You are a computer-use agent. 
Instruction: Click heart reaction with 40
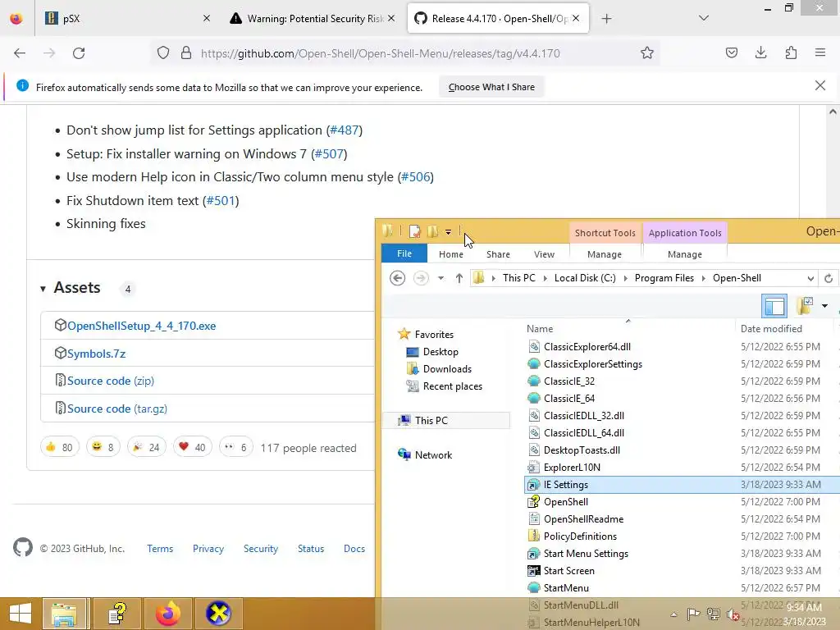pos(192,447)
